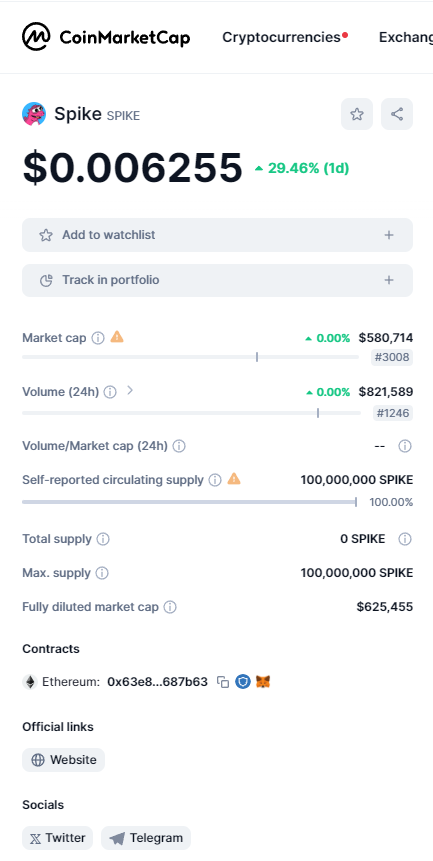Image resolution: width=433 pixels, height=861 pixels.
Task: Click the pie chart icon beside Track in portfolio
Action: (46, 281)
